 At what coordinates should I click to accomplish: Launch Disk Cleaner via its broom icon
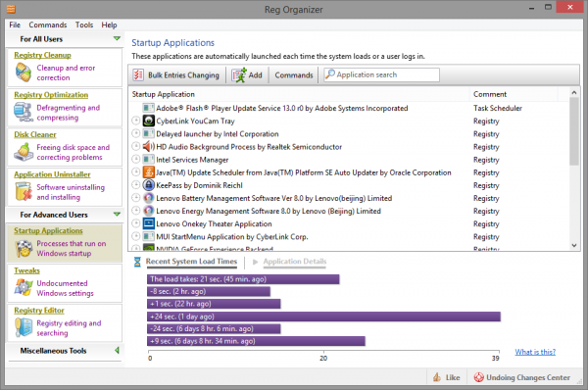pyautogui.click(x=24, y=152)
